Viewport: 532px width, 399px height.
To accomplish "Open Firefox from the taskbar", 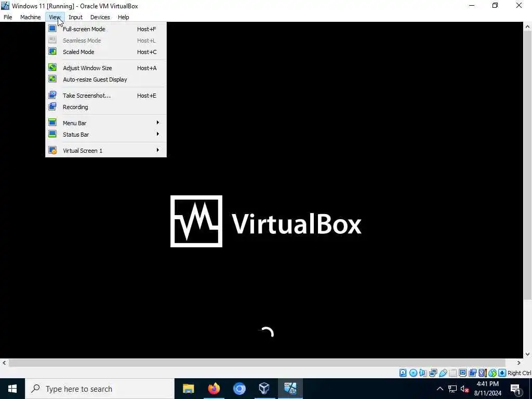I will [214, 389].
